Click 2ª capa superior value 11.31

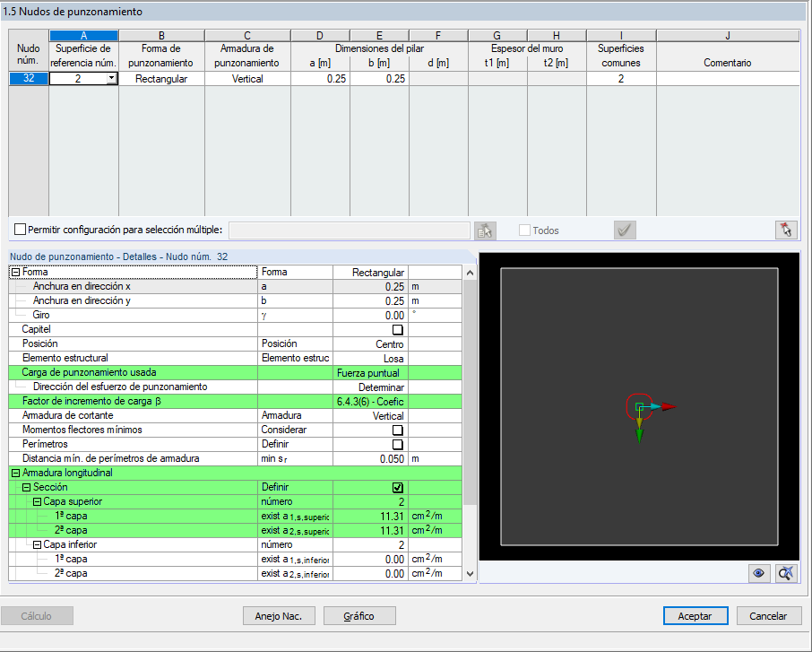tap(370, 531)
